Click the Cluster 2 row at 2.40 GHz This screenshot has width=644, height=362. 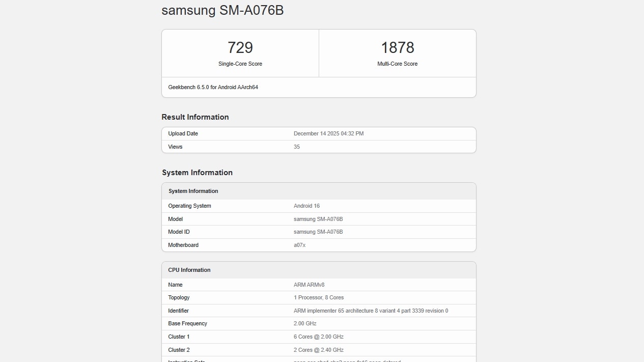point(319,350)
